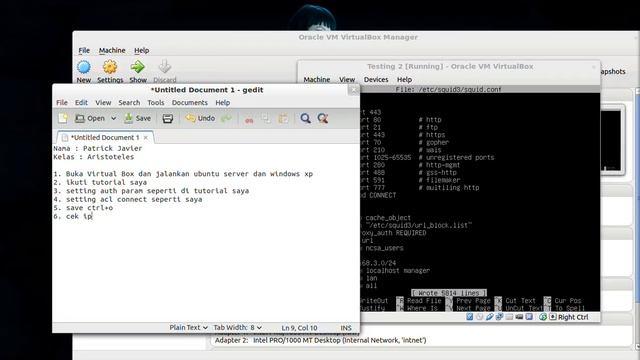Image resolution: width=640 pixels, height=360 pixels.
Task: Open Devices menu in Testing 2 VM window
Action: 376,79
